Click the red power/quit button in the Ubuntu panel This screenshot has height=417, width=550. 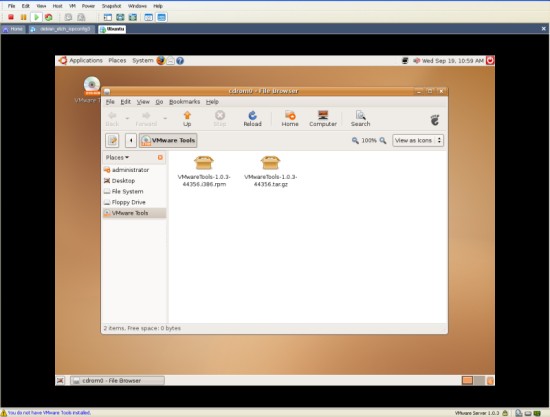pyautogui.click(x=490, y=60)
